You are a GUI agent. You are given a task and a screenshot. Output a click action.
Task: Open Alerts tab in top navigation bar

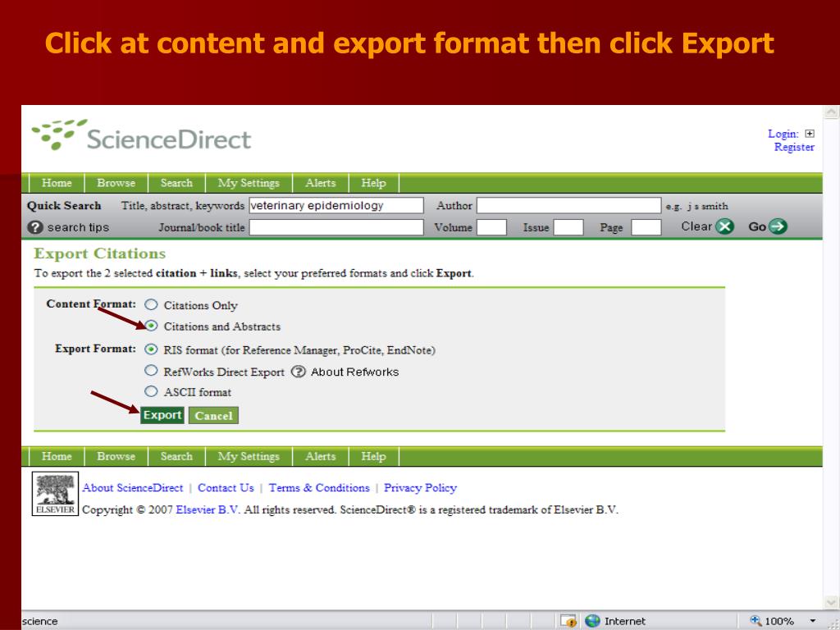[x=321, y=183]
